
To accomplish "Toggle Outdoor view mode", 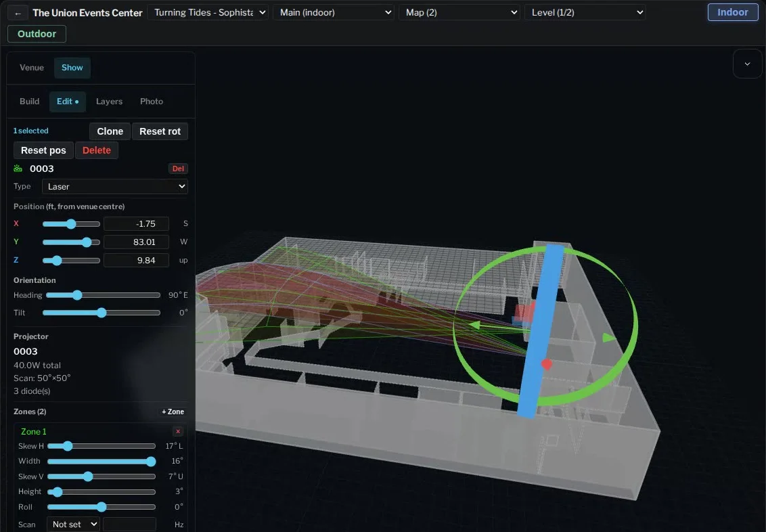I will coord(37,34).
